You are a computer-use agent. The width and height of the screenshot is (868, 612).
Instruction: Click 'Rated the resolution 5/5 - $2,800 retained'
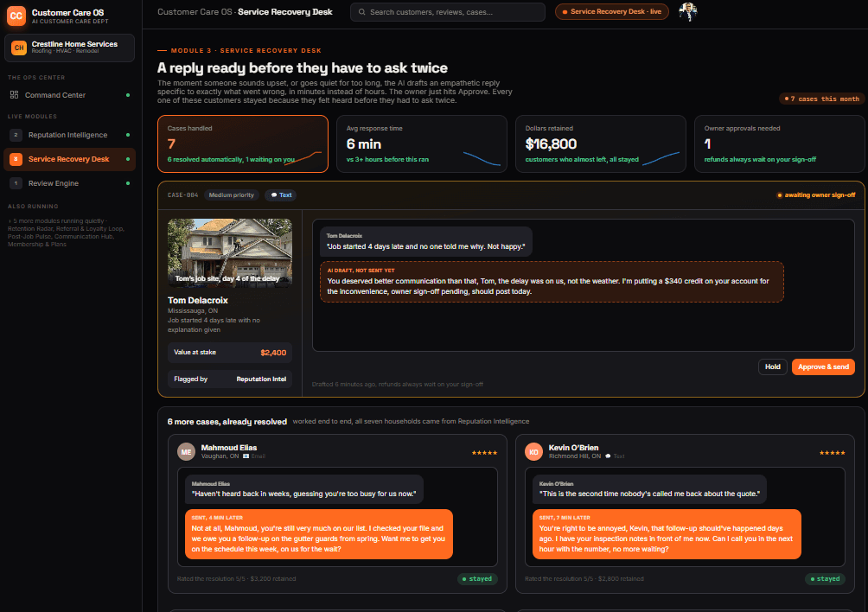point(584,579)
